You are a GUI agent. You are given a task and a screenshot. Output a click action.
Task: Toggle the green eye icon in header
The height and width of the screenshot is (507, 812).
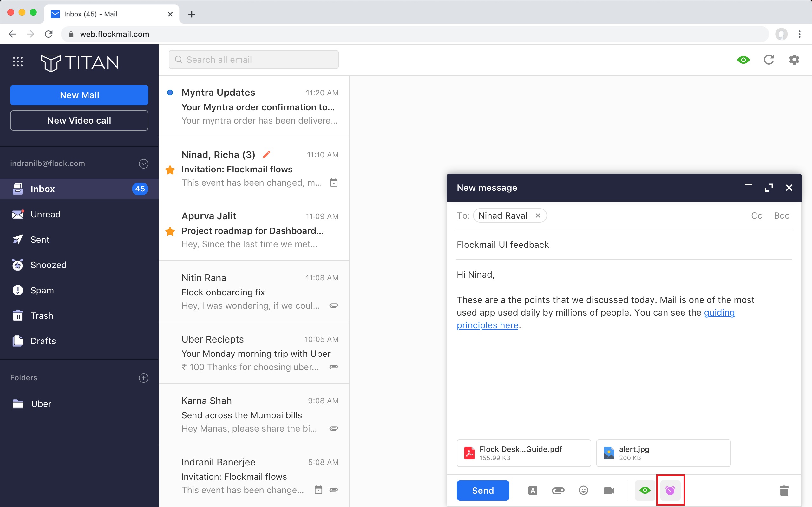743,60
